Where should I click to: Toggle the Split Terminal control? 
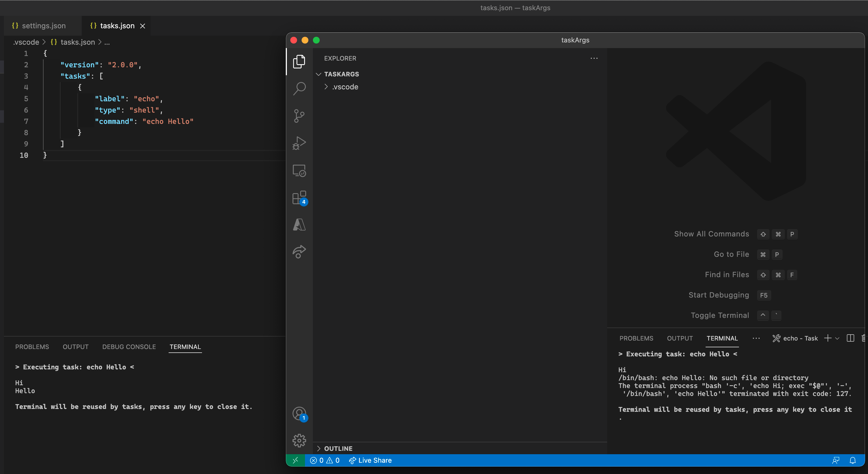pos(850,338)
